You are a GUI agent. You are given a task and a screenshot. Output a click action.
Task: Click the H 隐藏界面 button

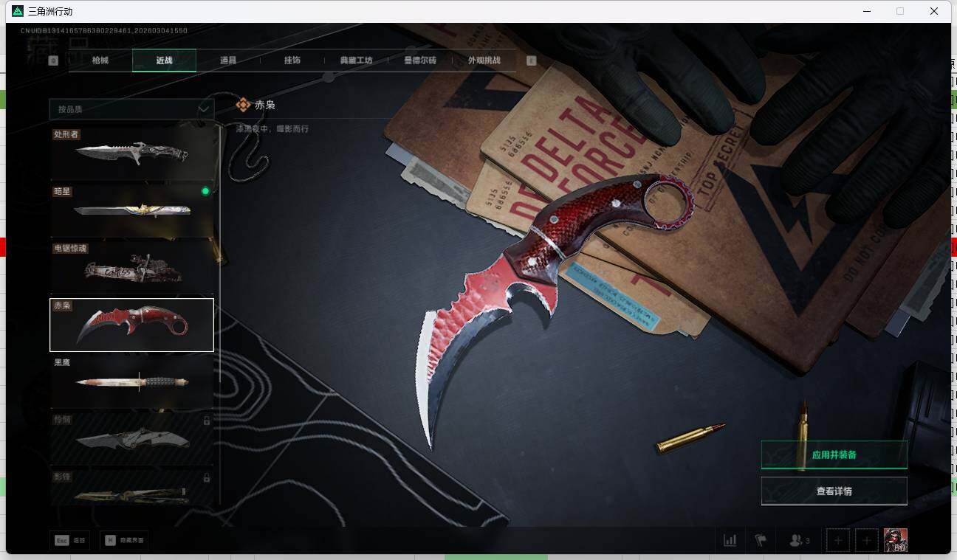coord(124,540)
